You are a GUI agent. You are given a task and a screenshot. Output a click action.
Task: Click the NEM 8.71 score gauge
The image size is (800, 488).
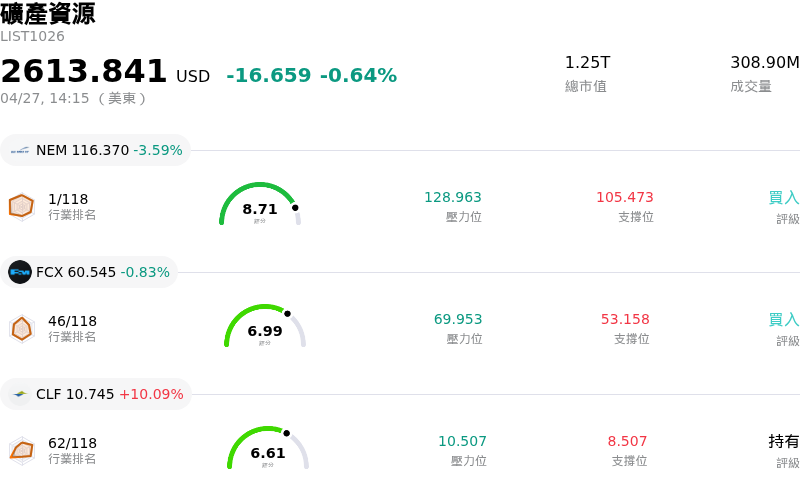260,205
